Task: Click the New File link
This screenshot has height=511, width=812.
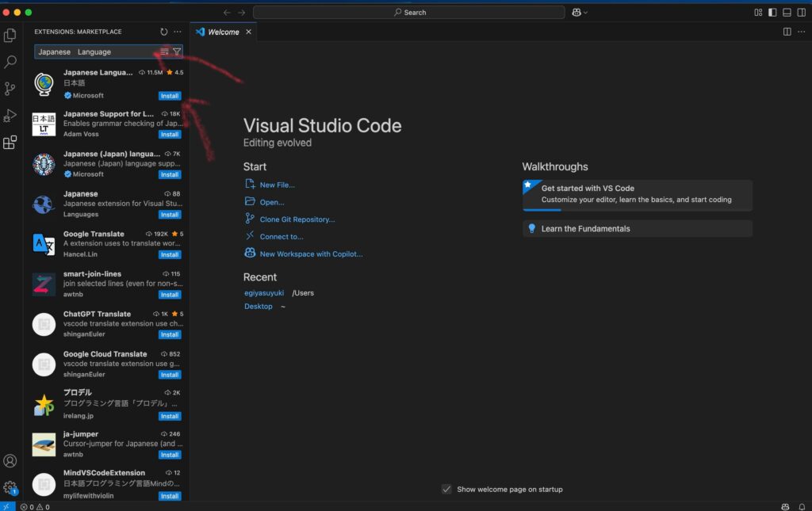Action: pyautogui.click(x=277, y=185)
